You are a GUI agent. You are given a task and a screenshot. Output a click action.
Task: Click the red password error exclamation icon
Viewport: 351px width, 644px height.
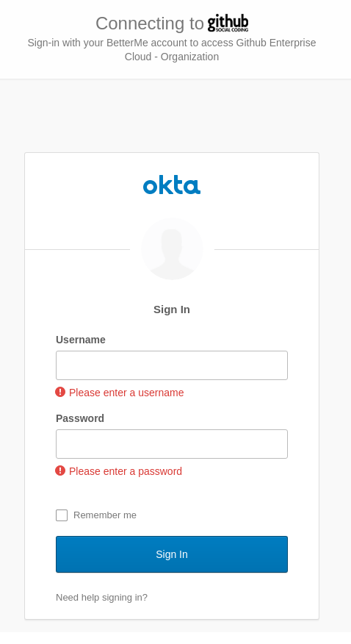[60, 471]
